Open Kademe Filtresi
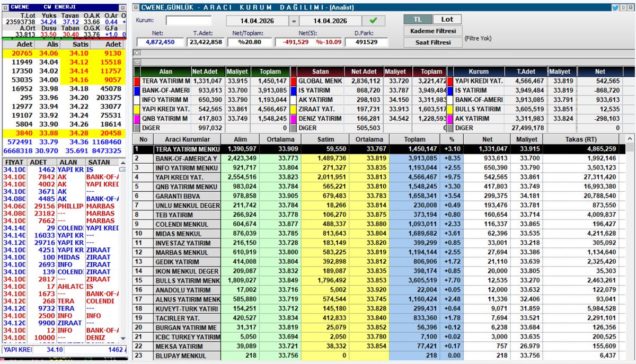Screen dimensions: 636x364 coord(432,31)
